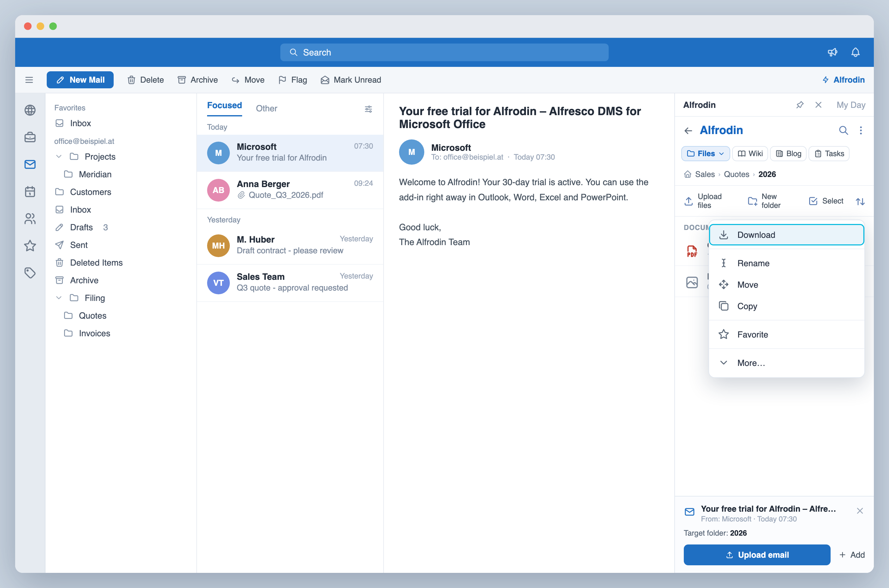Collapse the Filing folder
889x588 pixels.
tap(59, 298)
